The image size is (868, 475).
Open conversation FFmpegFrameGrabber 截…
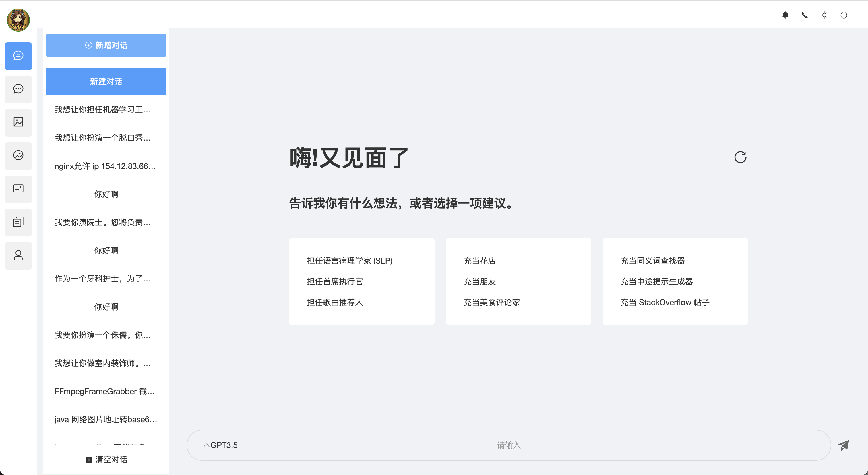pos(106,391)
